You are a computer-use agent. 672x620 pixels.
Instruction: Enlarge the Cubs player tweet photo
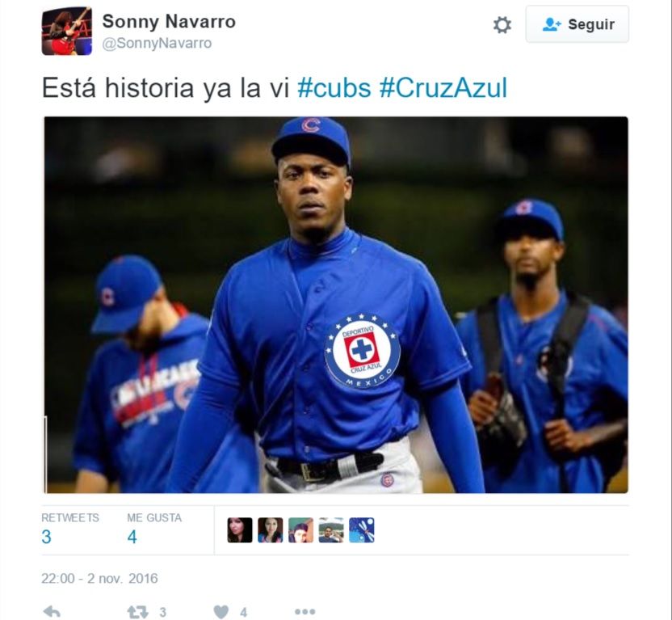tap(336, 305)
